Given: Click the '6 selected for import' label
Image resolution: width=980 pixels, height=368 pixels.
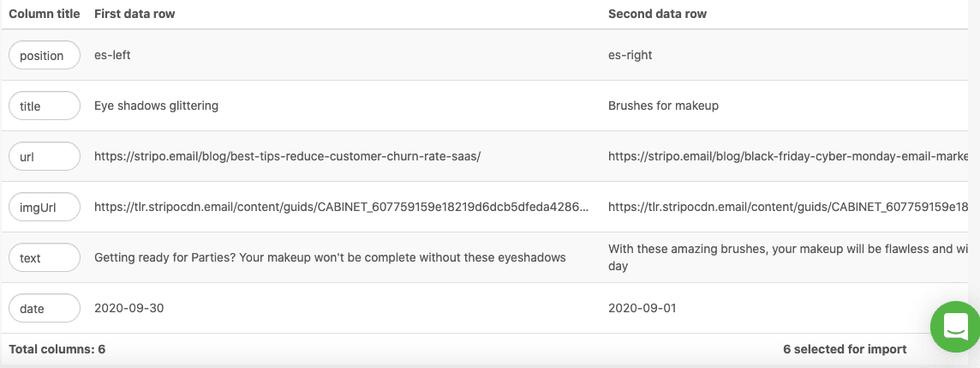Looking at the screenshot, I should pyautogui.click(x=844, y=349).
